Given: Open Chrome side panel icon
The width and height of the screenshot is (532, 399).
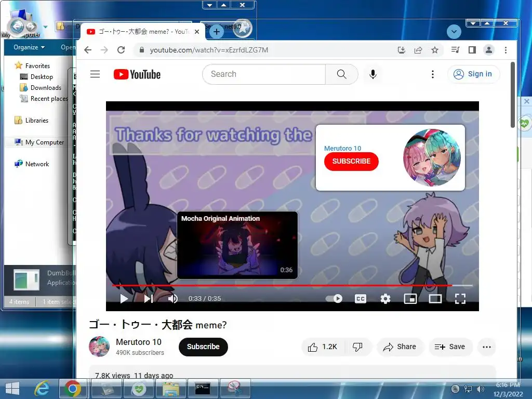Looking at the screenshot, I should tap(472, 50).
